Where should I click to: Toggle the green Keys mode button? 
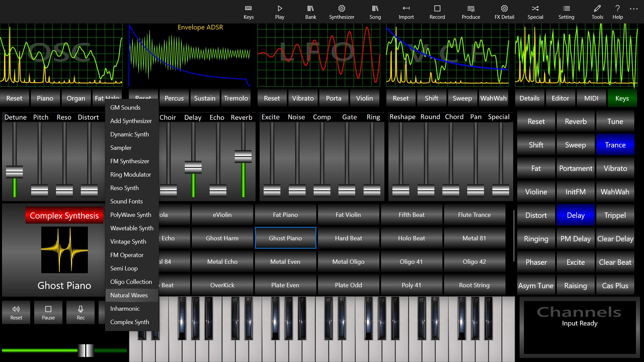(x=622, y=98)
